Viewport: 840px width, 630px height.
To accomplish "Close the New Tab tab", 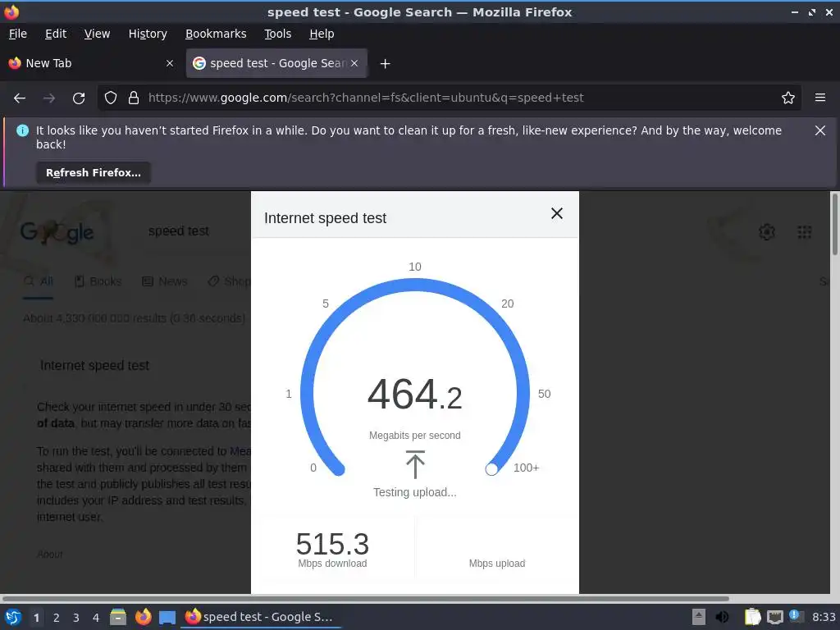I will coord(170,63).
